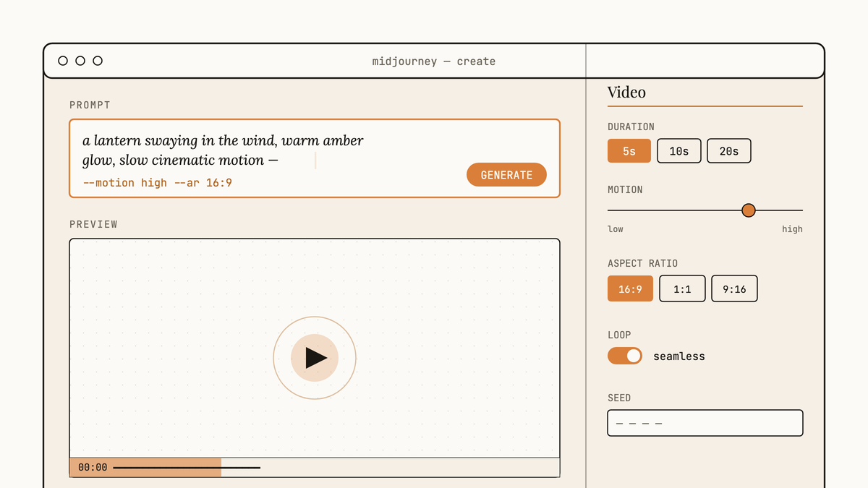This screenshot has height=488, width=868.
Task: Click the 'low' motion label
Action: (x=616, y=229)
